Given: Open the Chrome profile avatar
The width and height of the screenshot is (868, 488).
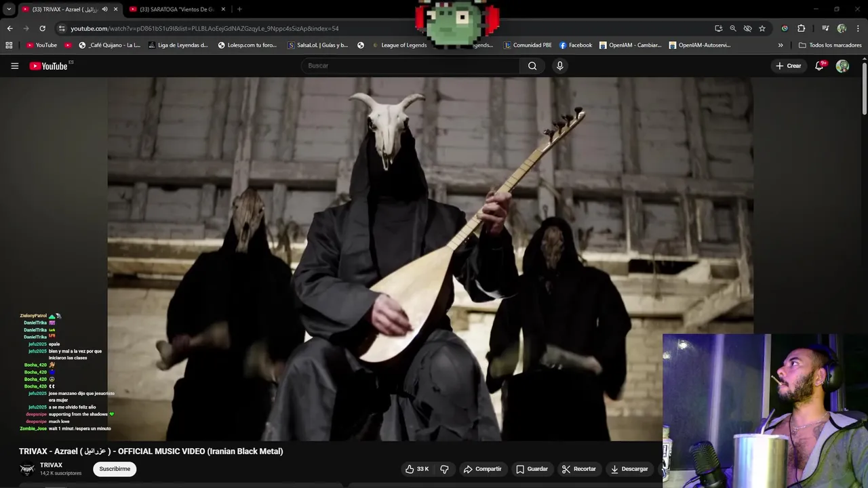Looking at the screenshot, I should pyautogui.click(x=842, y=28).
